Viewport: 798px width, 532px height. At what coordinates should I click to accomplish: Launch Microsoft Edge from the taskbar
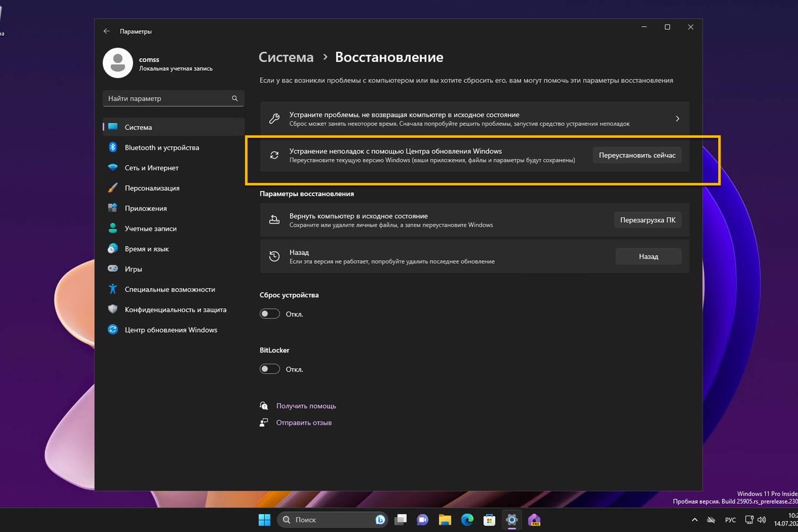pyautogui.click(x=467, y=520)
